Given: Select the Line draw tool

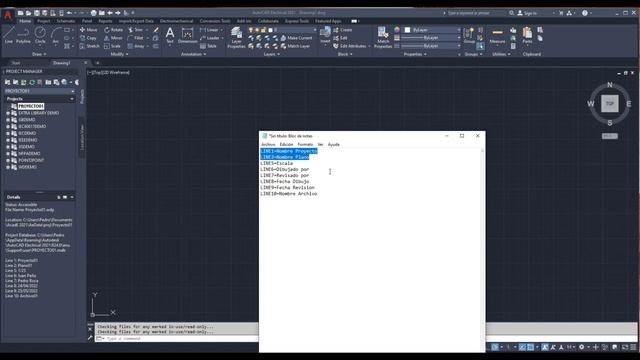Looking at the screenshot, I should click(x=9, y=35).
